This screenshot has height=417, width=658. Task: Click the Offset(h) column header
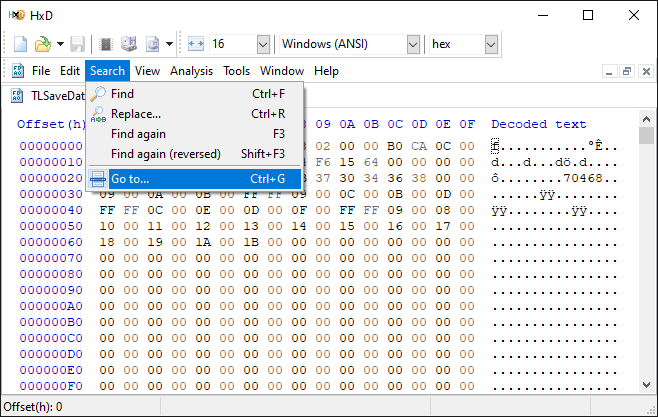(x=51, y=124)
